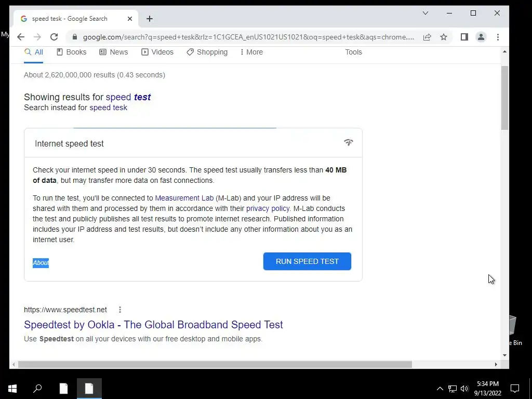532x399 pixels.
Task: Search instead for 'speed tesk' link
Action: [x=108, y=108]
